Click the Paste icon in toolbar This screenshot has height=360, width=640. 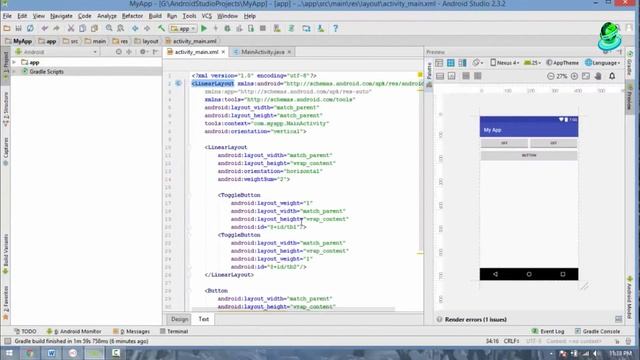point(94,29)
